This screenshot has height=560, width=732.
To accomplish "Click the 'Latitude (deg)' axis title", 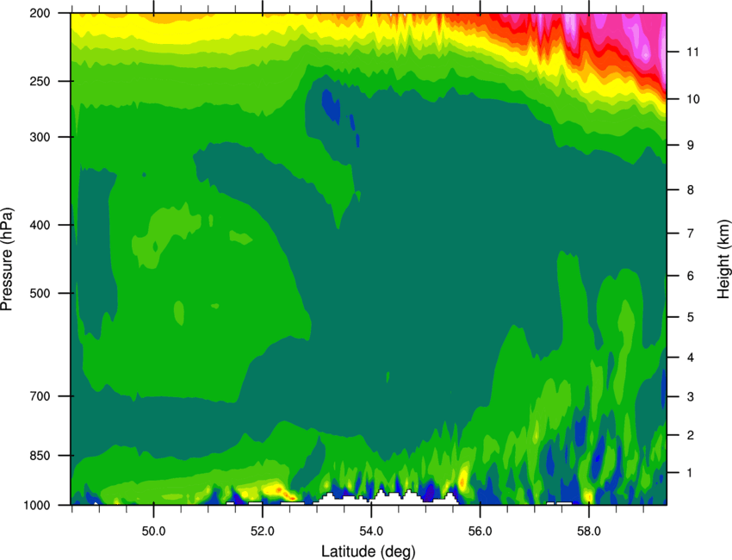I will (x=368, y=551).
